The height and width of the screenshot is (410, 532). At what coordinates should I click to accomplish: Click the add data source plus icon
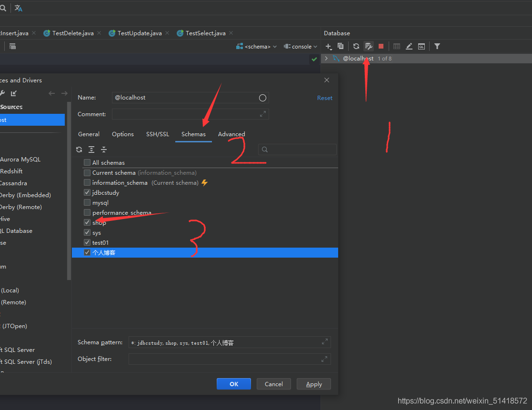[329, 47]
